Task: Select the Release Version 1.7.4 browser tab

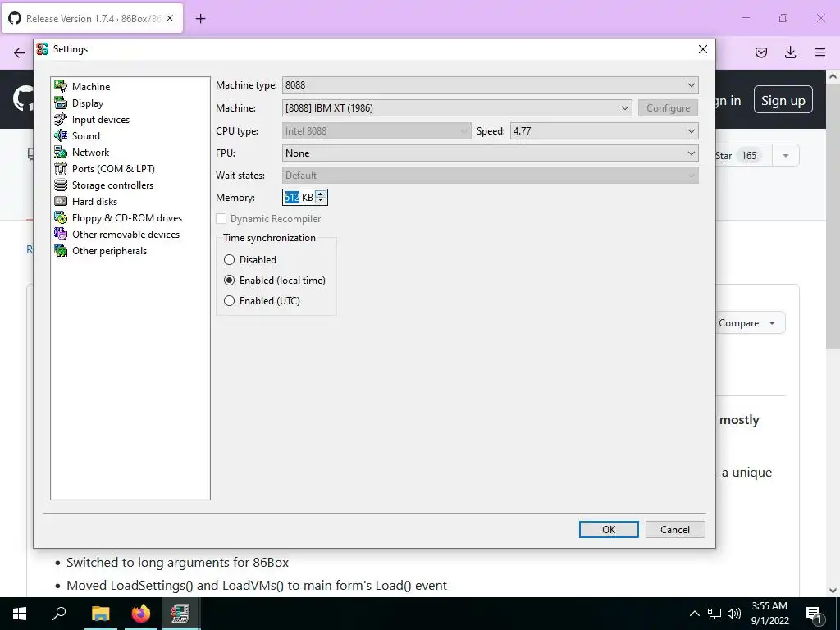Action: pyautogui.click(x=92, y=18)
